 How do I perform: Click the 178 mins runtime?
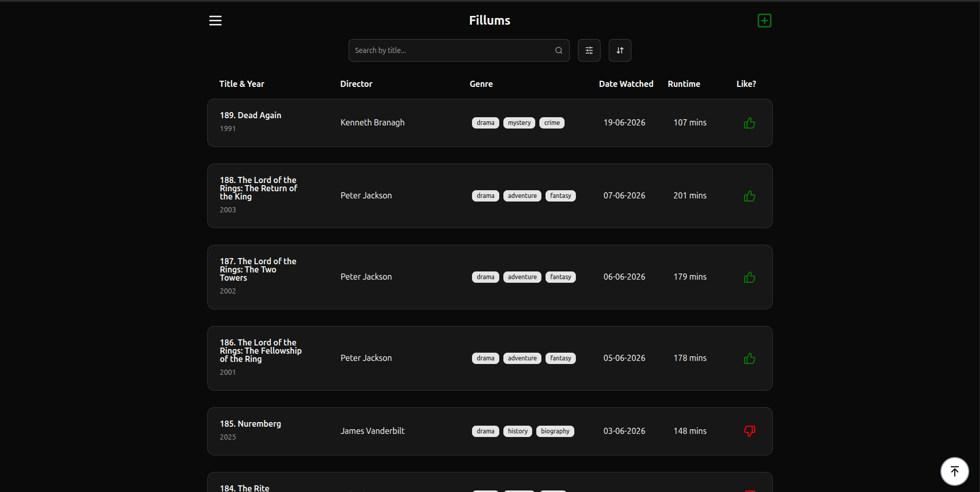coord(690,358)
